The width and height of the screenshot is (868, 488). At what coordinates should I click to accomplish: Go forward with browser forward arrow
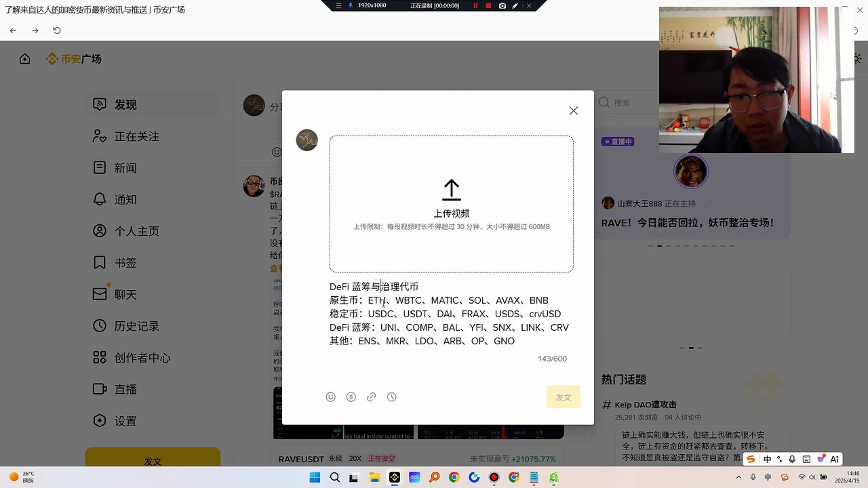(x=35, y=30)
